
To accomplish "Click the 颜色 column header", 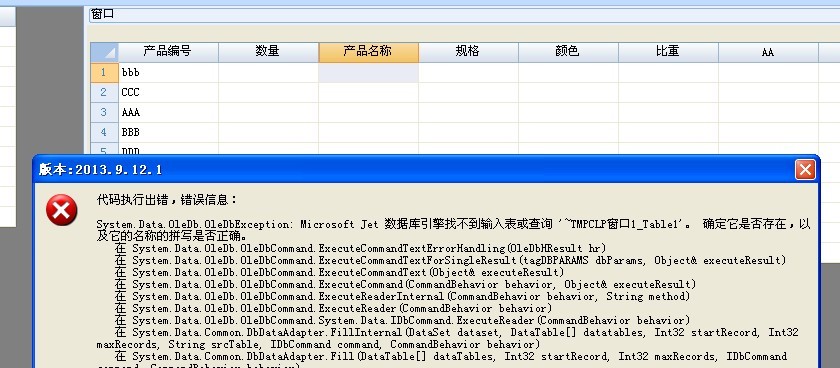I will click(x=568, y=52).
